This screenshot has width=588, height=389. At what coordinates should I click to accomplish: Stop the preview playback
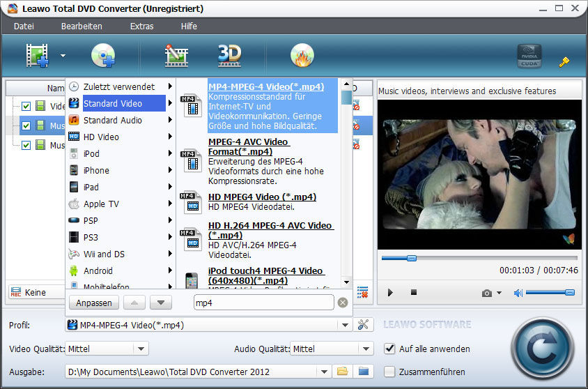[414, 292]
